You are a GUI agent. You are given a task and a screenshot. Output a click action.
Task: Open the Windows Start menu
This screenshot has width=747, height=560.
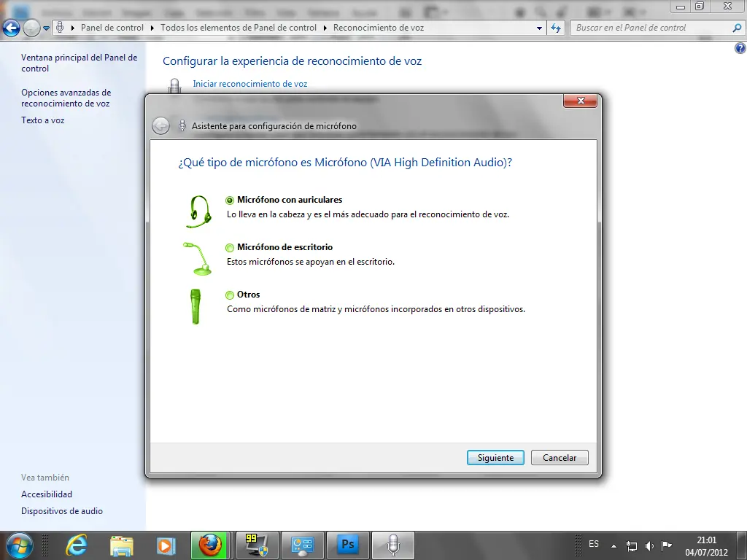pyautogui.click(x=19, y=545)
